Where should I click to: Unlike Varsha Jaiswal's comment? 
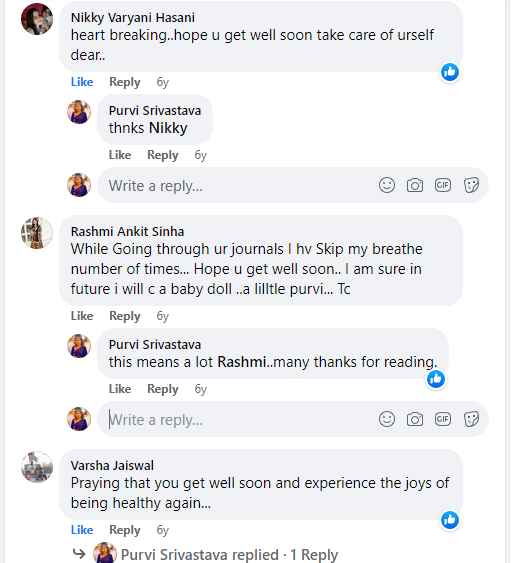pos(82,530)
